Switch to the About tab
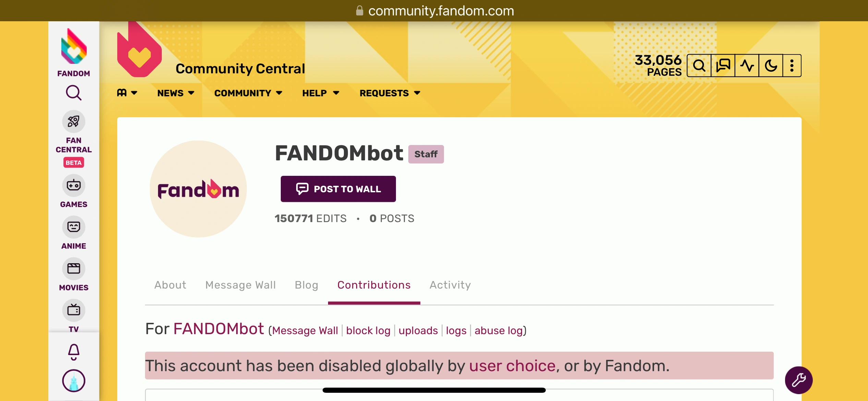The image size is (868, 401). [170, 285]
